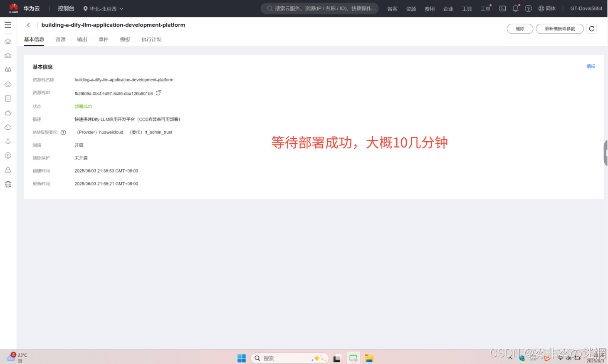Go back with the left arrow
This screenshot has width=608, height=364.
click(x=28, y=25)
